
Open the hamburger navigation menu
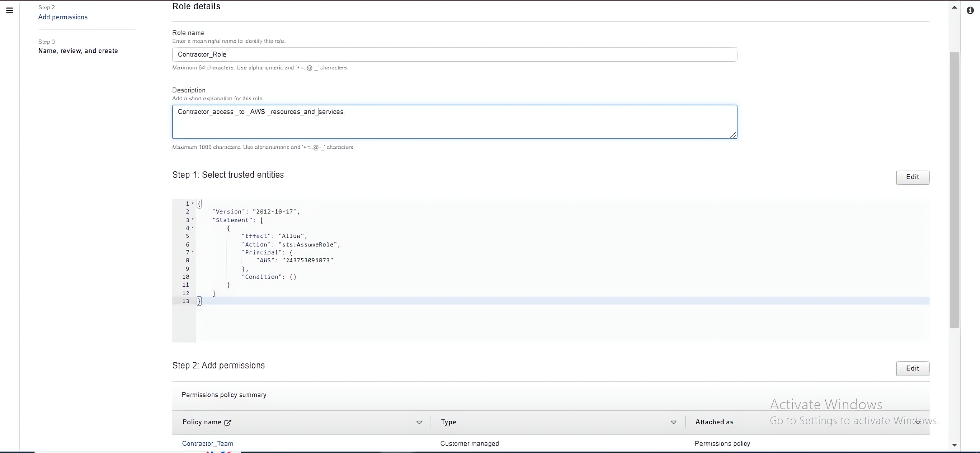(10, 10)
